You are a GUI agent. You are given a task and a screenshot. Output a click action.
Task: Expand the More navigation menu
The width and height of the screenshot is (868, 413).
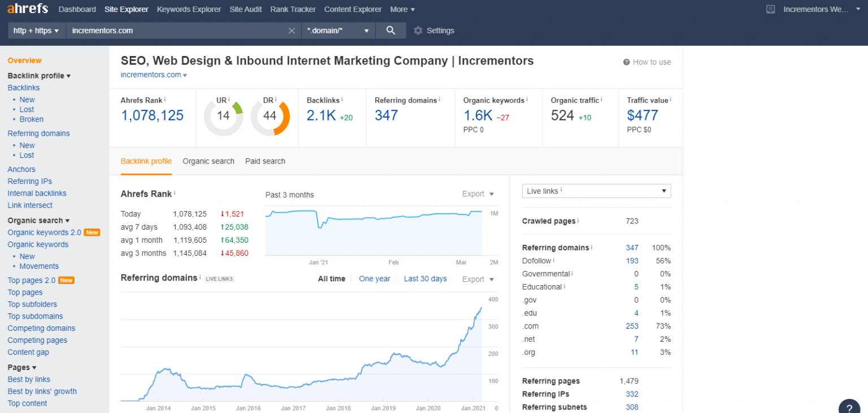[x=402, y=9]
